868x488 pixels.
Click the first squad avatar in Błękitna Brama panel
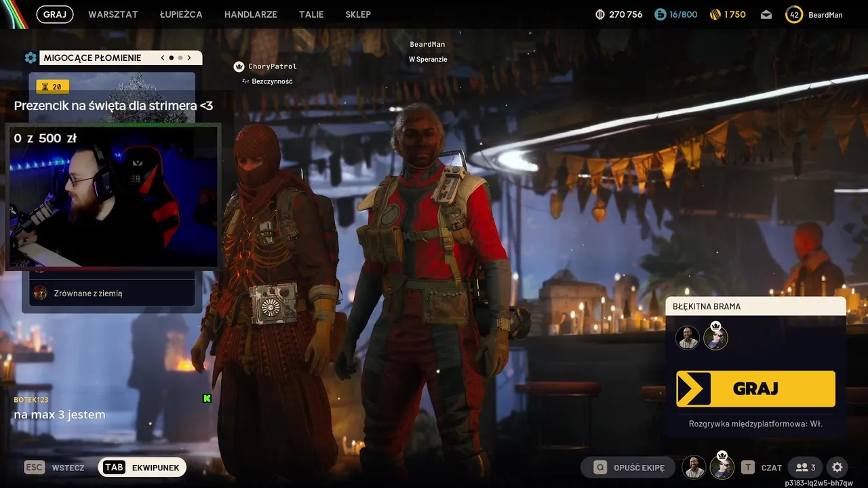(x=688, y=337)
